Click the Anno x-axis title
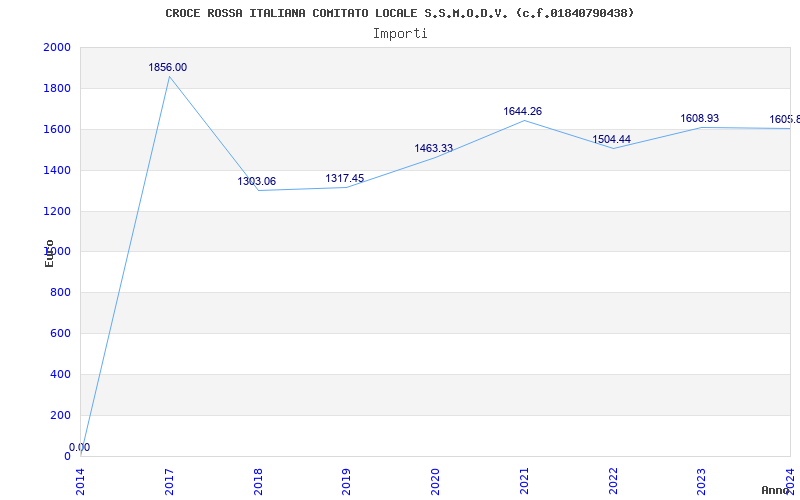This screenshot has height=500, width=800. pos(776,490)
